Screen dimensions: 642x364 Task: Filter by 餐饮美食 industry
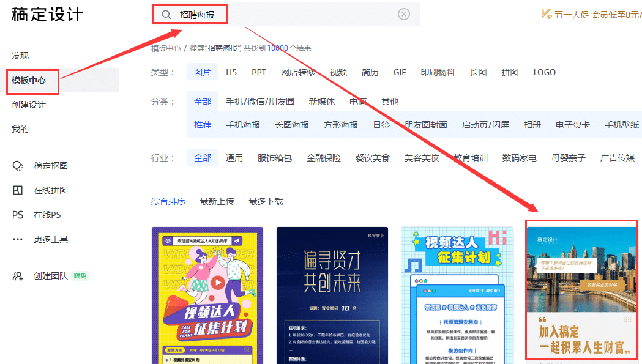click(373, 158)
